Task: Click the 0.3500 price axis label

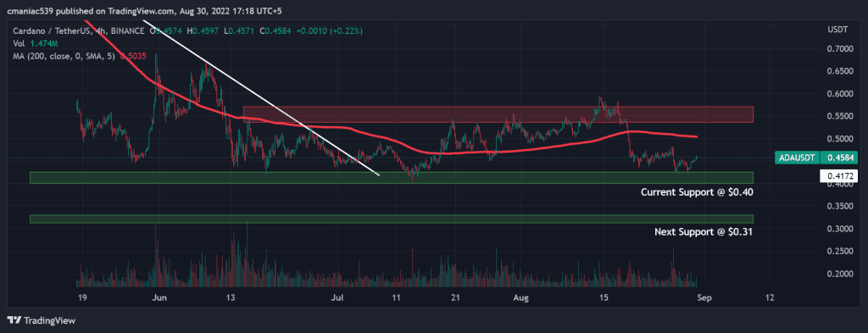Action: [x=839, y=206]
